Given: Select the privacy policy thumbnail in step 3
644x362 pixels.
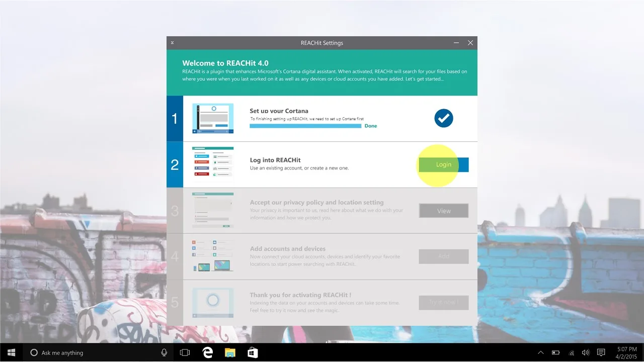Looking at the screenshot, I should (x=213, y=210).
